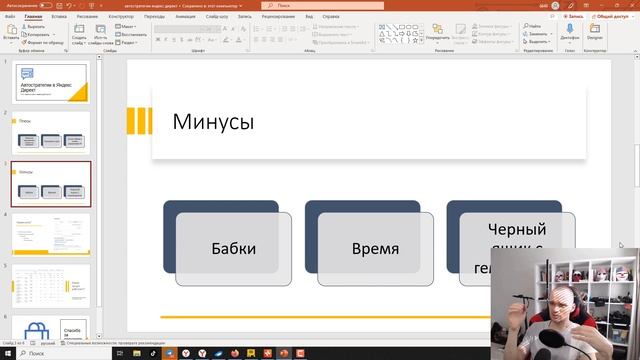Click Найти in the editing group
The image size is (640, 360).
[x=533, y=26]
